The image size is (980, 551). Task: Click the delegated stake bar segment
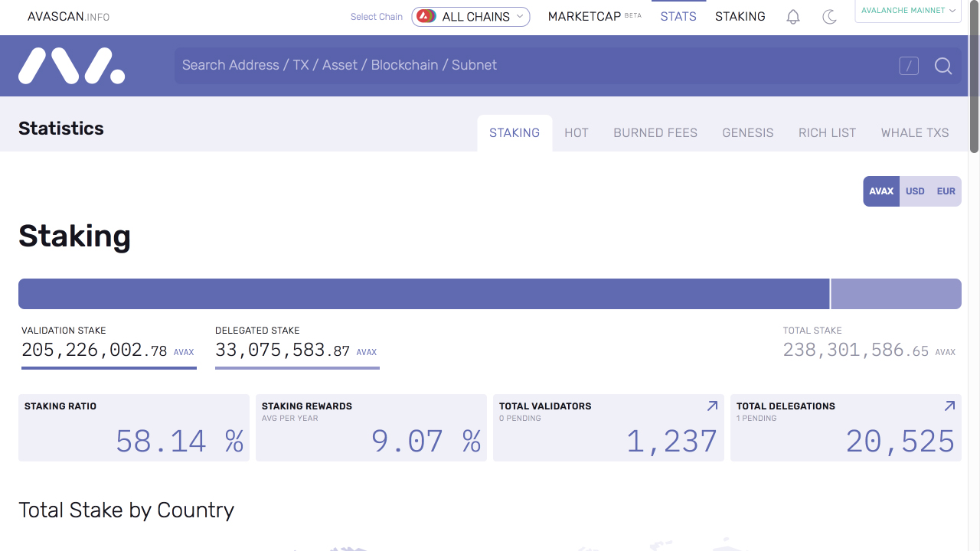pyautogui.click(x=896, y=294)
